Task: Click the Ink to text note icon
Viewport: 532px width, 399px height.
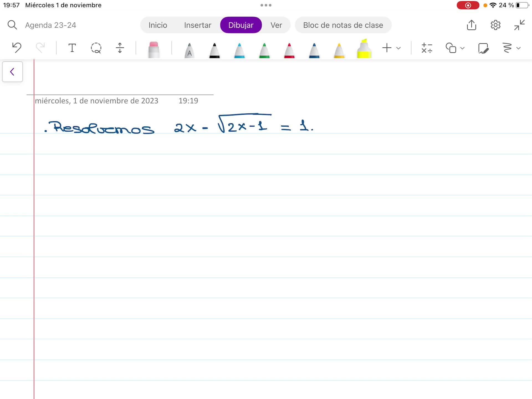Action: click(x=483, y=48)
